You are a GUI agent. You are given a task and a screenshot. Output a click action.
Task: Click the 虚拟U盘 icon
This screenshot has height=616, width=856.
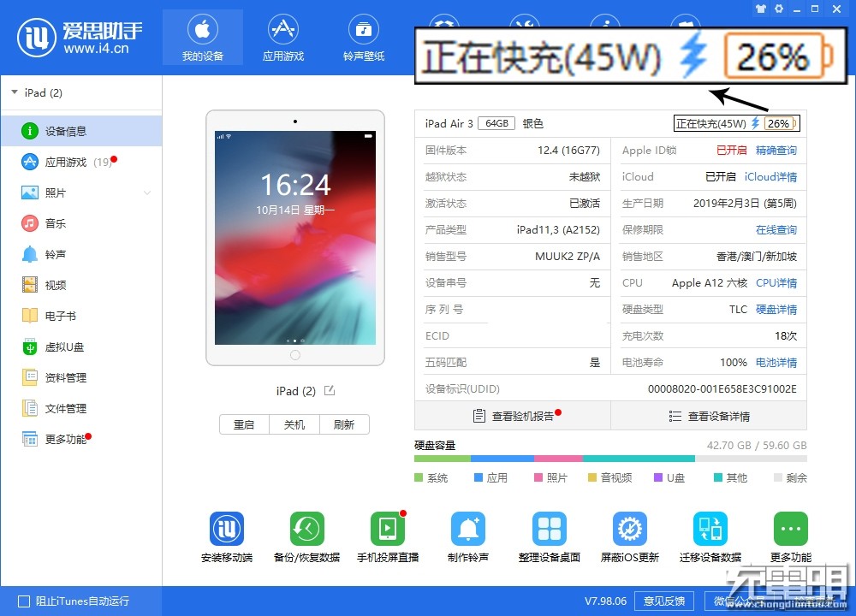pyautogui.click(x=29, y=346)
